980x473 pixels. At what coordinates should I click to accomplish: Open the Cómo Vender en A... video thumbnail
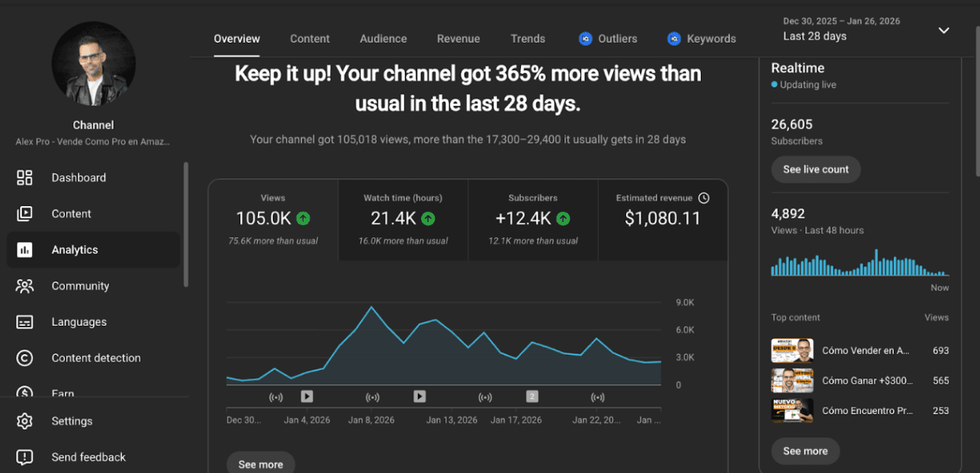[792, 350]
